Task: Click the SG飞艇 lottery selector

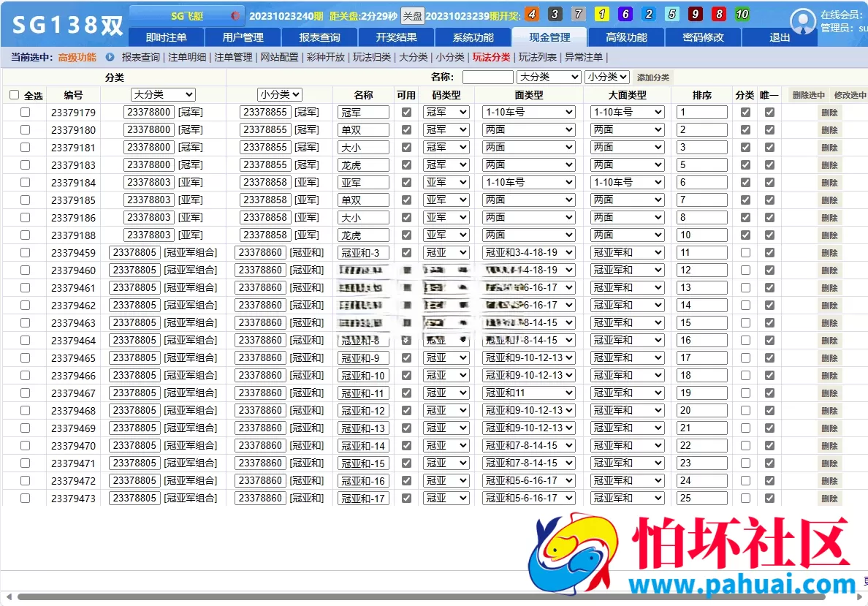Action: [x=187, y=15]
